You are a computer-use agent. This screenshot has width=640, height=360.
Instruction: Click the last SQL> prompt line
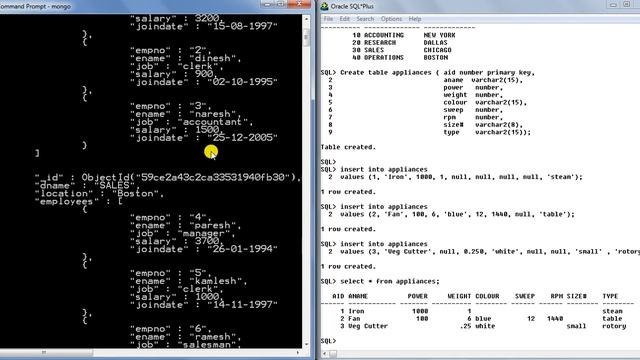coord(329,341)
